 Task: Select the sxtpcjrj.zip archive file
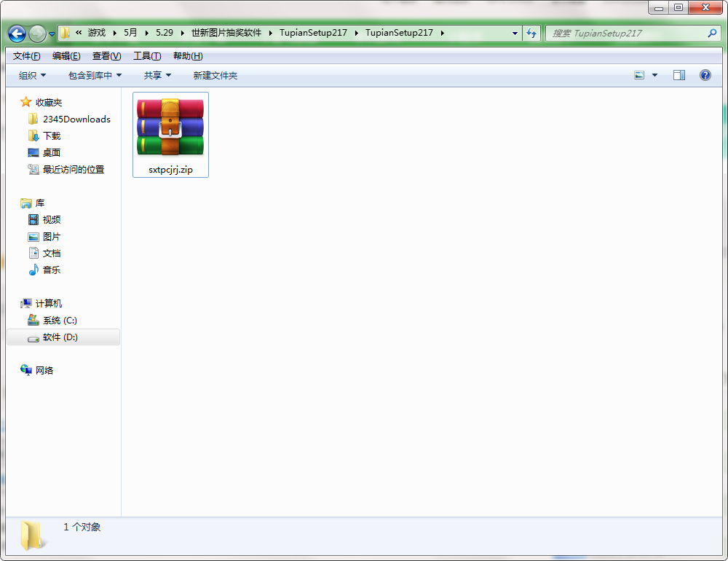point(170,134)
